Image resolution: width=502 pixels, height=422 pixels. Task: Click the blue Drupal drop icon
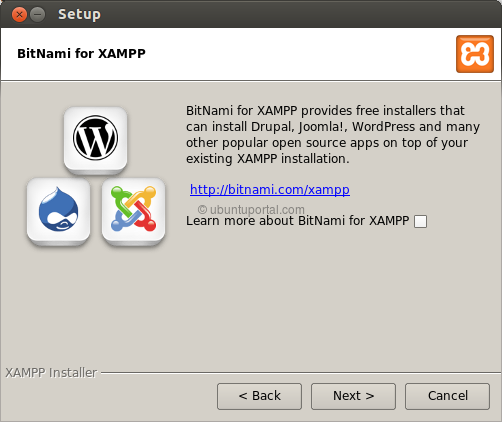[x=59, y=209]
